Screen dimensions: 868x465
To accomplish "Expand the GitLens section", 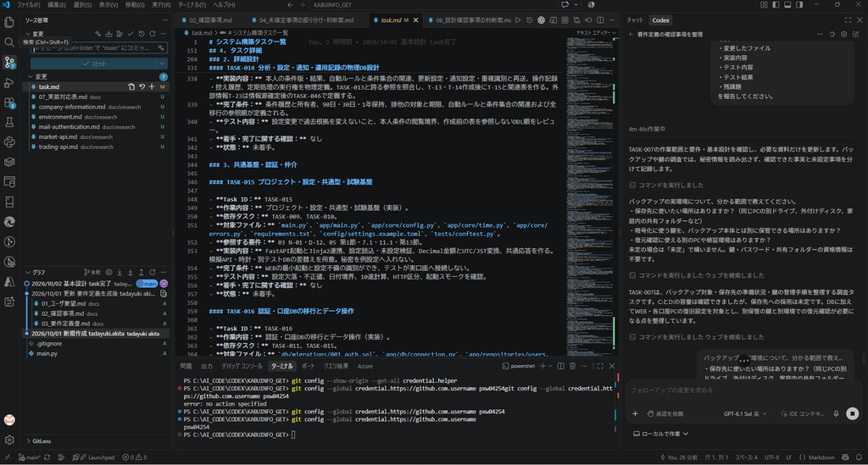I will pyautogui.click(x=39, y=440).
